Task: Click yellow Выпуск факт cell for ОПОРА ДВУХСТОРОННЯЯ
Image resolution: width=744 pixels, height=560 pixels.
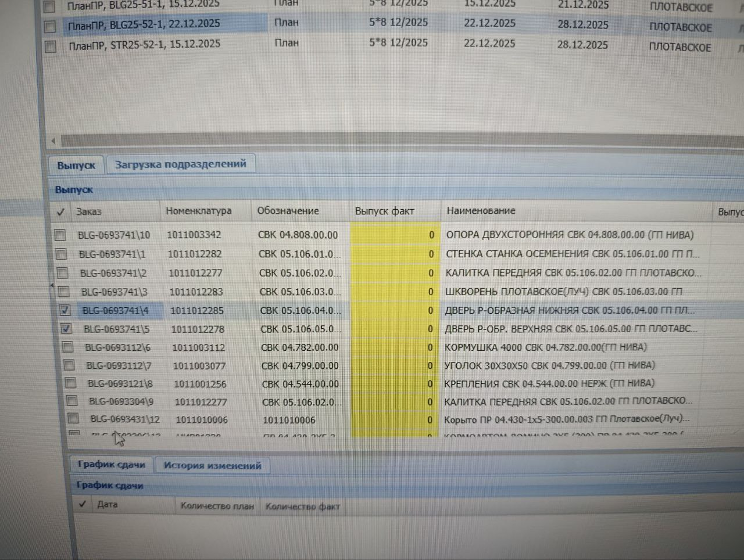Action: [x=394, y=235]
